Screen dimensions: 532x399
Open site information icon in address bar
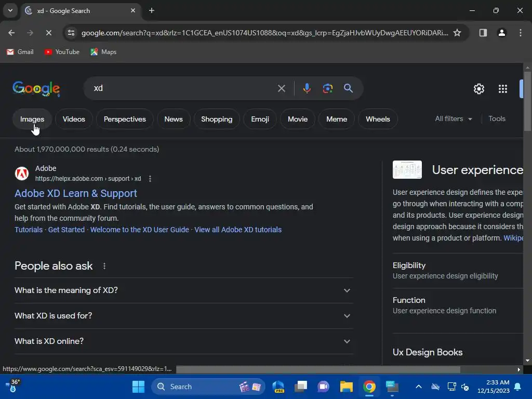71,33
